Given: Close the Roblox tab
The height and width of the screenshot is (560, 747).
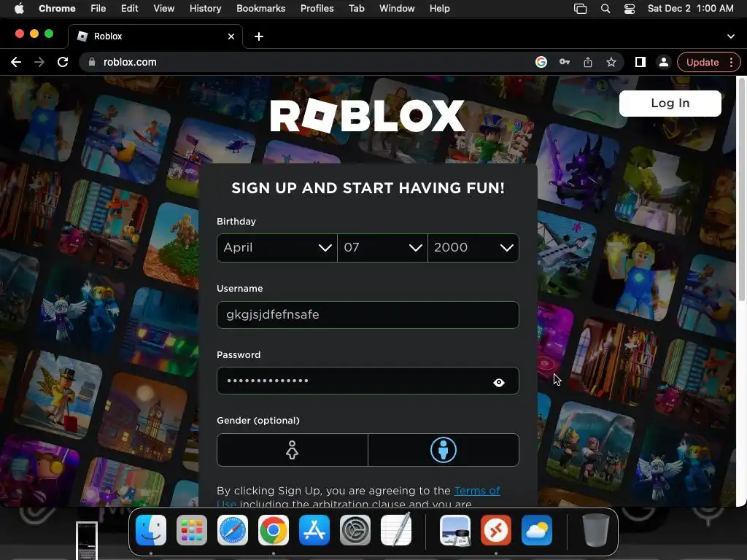Looking at the screenshot, I should point(231,36).
